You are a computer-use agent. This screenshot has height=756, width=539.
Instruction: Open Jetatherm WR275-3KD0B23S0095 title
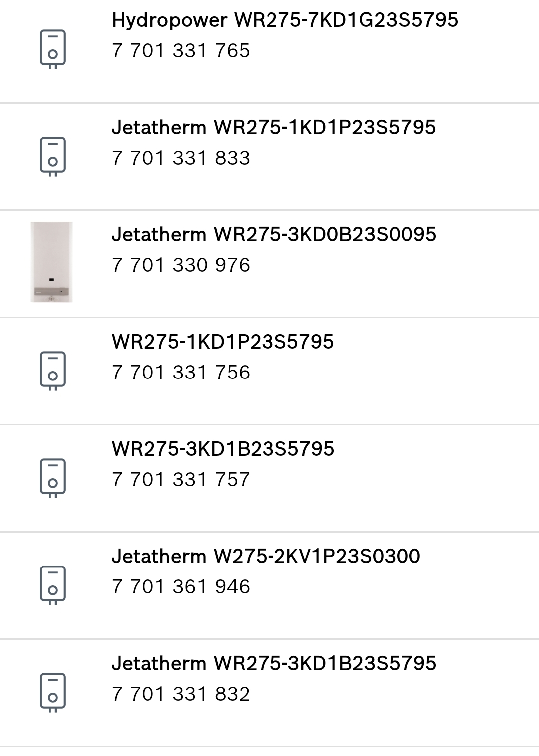[274, 235]
